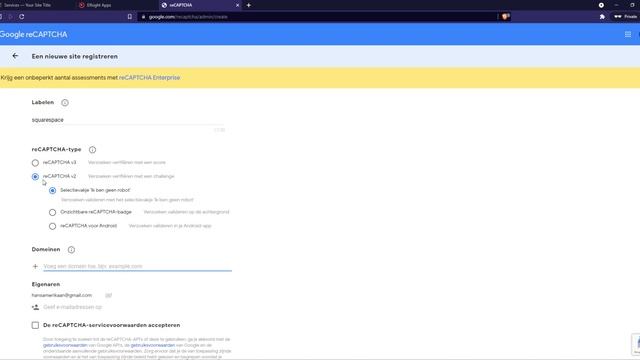The height and width of the screenshot is (360, 640).
Task: Open the Brave shields icon in address bar
Action: 505,17
